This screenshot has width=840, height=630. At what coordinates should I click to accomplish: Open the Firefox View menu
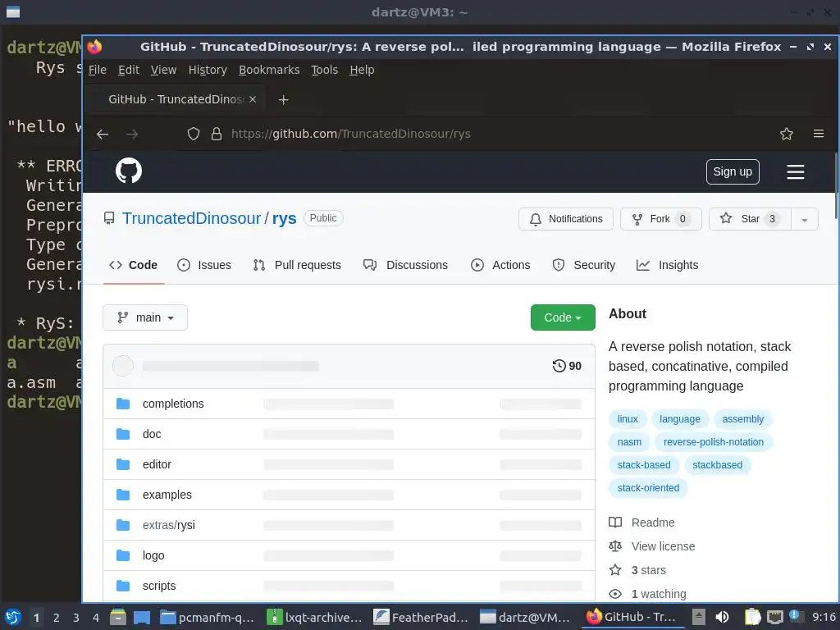[163, 71]
